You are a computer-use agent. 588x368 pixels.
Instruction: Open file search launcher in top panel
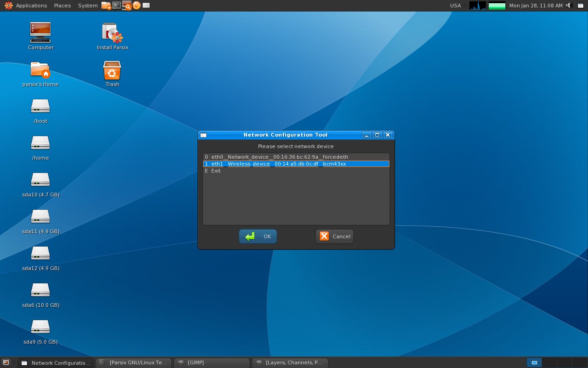coord(126,6)
